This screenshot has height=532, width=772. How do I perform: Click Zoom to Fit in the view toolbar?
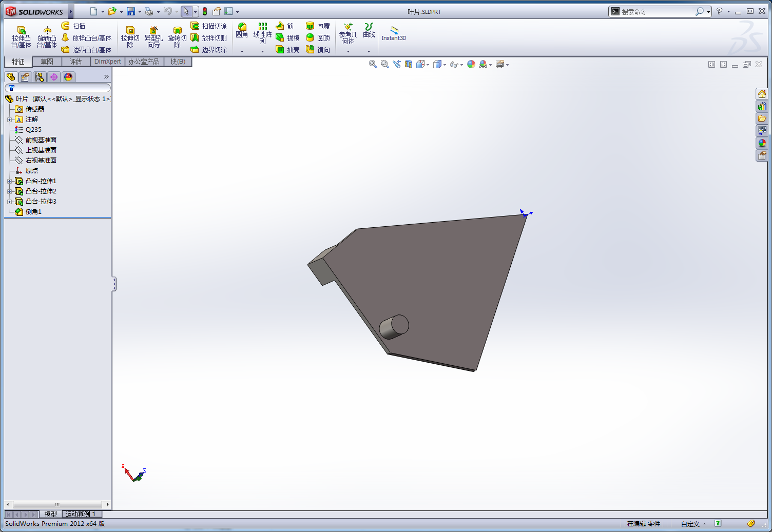click(x=373, y=64)
